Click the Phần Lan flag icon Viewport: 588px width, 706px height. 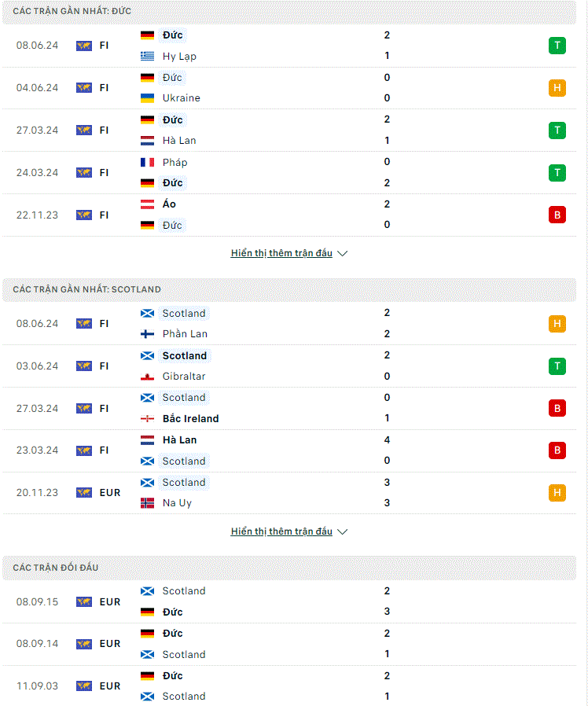tap(147, 334)
